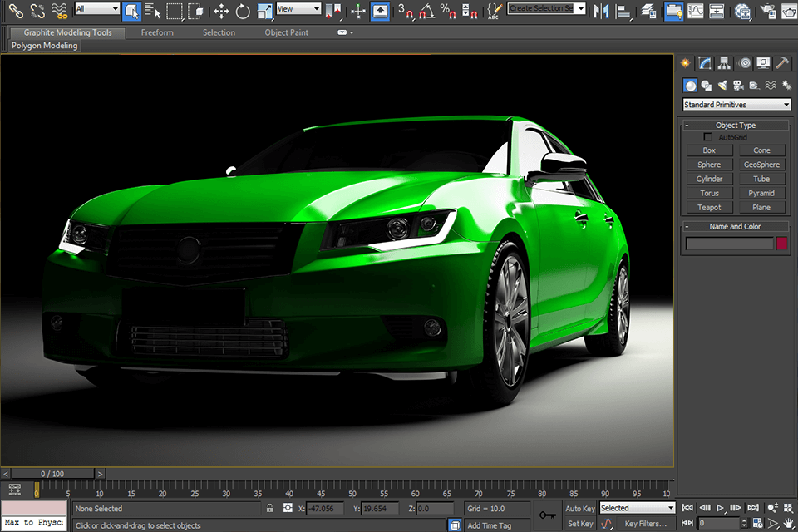This screenshot has height=532, width=798.
Task: Click the Select and Manipulate icon
Action: [x=358, y=11]
